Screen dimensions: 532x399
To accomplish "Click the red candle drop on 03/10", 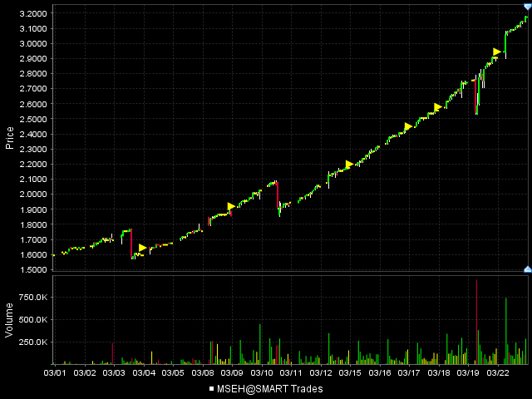I will (278, 195).
